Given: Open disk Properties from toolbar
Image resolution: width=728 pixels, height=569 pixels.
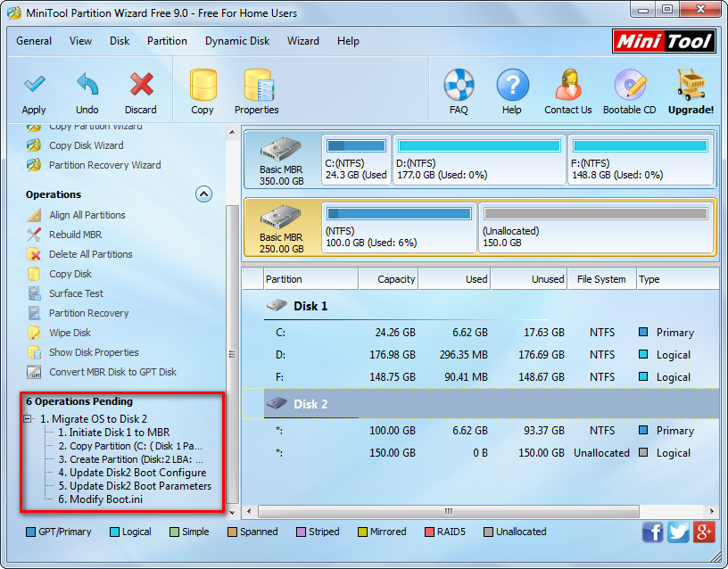Looking at the screenshot, I should coord(257,92).
